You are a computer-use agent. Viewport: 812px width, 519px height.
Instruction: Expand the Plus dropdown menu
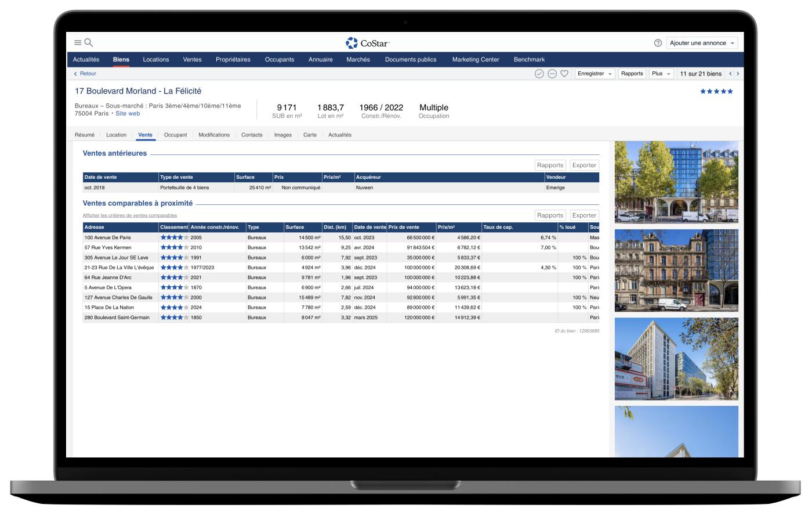[x=661, y=74]
